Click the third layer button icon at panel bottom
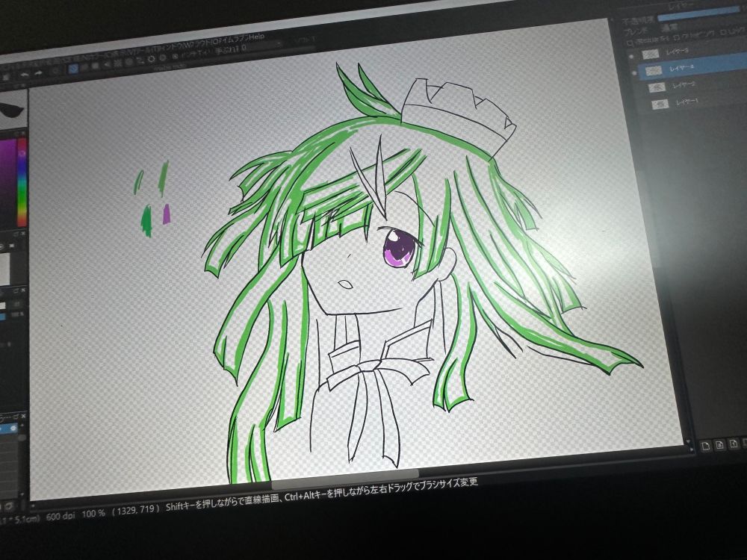The height and width of the screenshot is (560, 747). (x=734, y=444)
